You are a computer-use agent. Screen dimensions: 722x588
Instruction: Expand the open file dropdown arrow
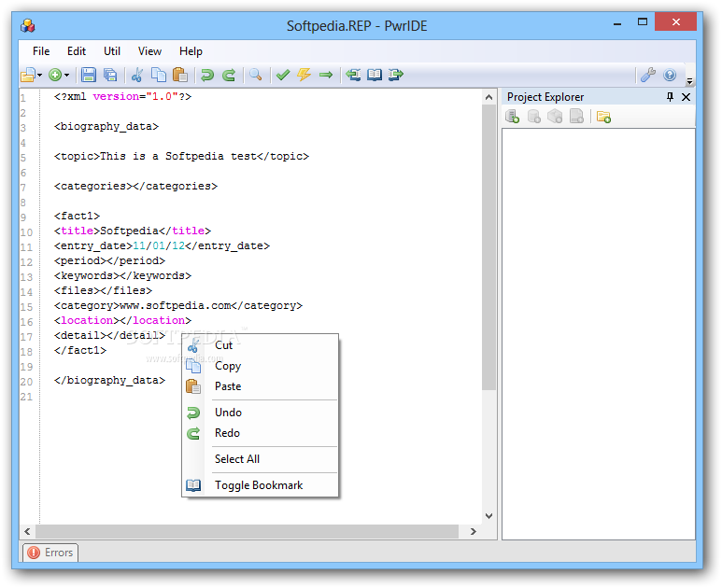(x=40, y=75)
